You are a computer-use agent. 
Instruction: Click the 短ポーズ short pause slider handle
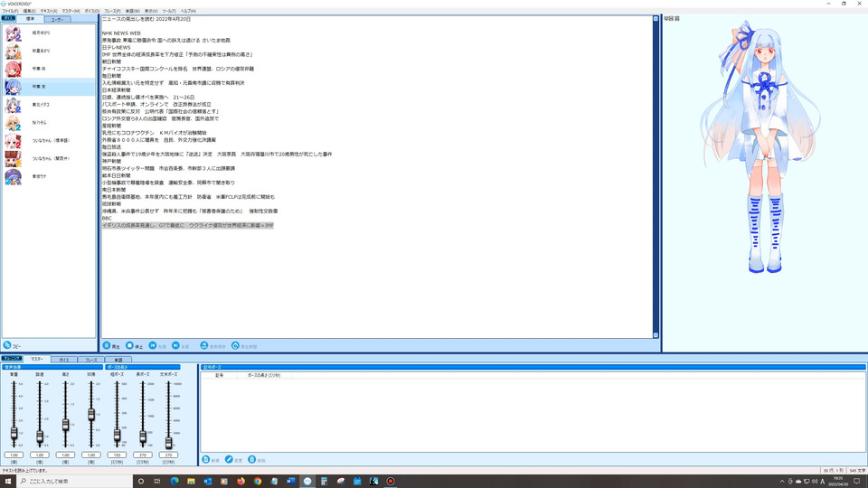tap(117, 436)
